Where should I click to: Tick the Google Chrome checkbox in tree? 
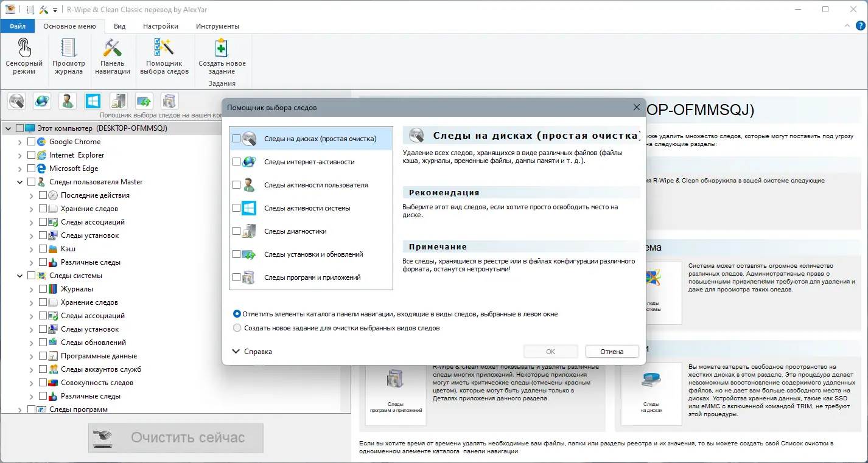tap(31, 142)
